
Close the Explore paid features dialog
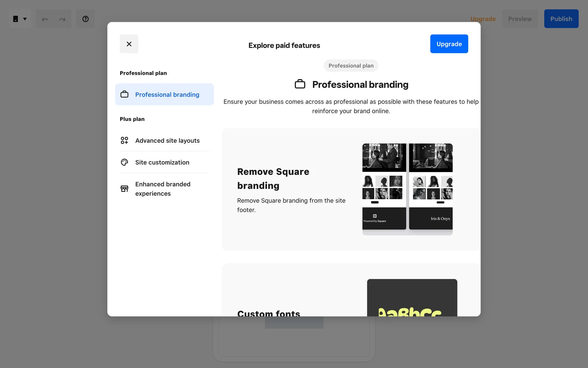coord(129,44)
